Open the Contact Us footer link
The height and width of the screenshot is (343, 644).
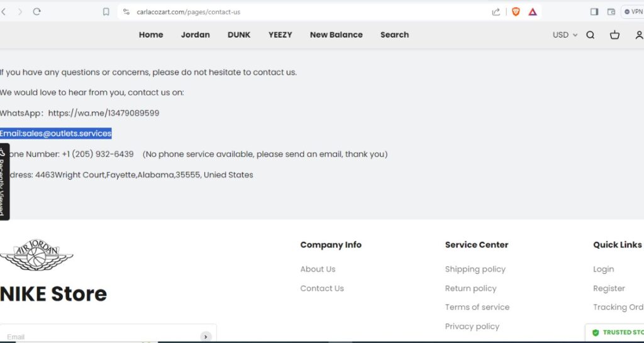click(322, 288)
